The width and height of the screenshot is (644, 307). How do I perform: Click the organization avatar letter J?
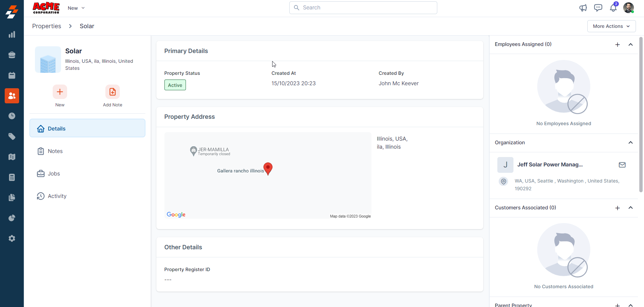click(x=505, y=165)
